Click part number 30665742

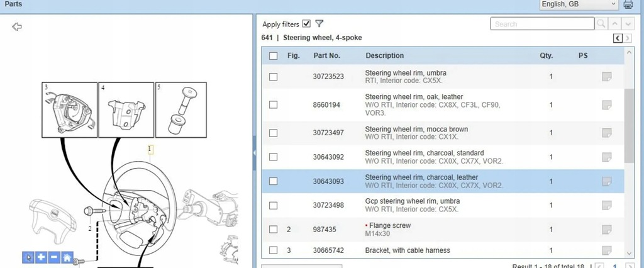pos(328,250)
